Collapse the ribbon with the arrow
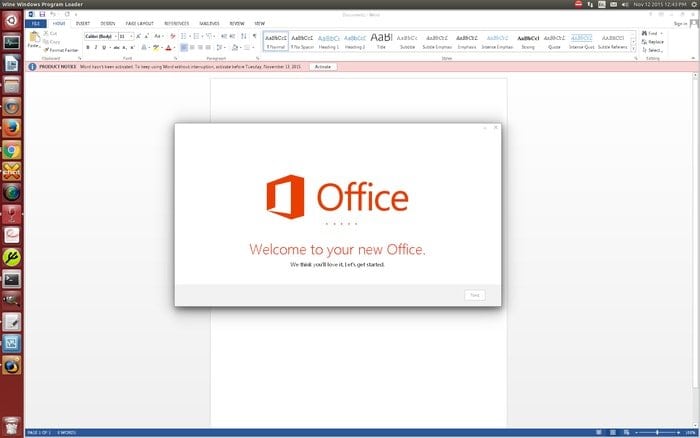The height and width of the screenshot is (438, 700). (693, 58)
